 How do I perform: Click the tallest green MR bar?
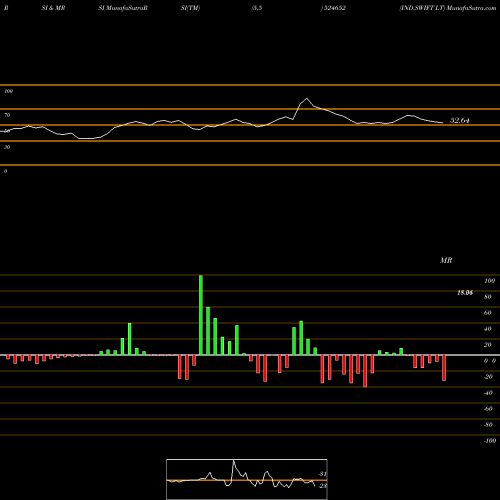click(x=201, y=315)
